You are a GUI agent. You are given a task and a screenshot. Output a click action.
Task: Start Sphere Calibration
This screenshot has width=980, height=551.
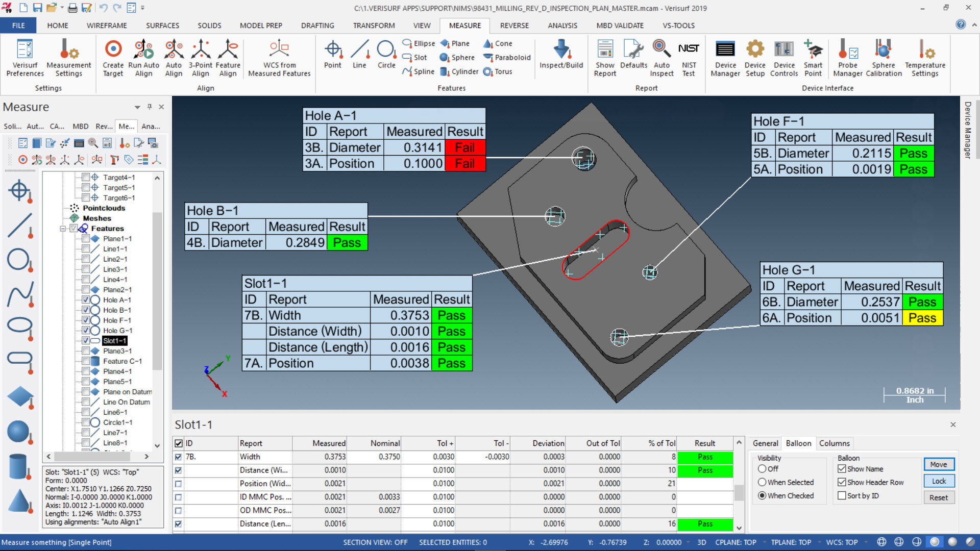[883, 57]
